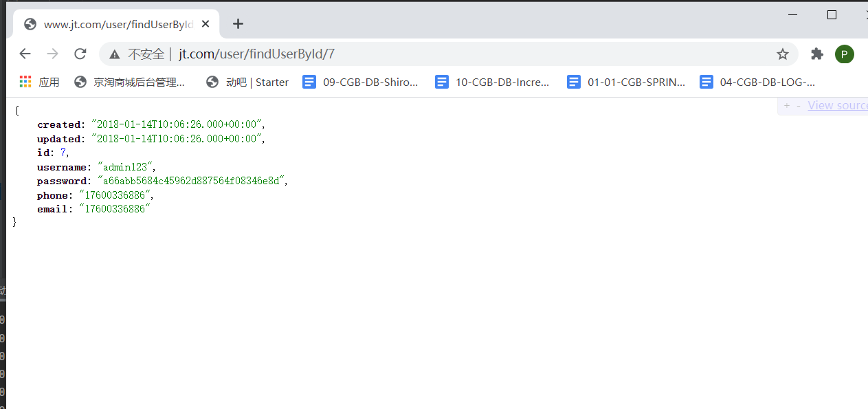Open the 09-CGB-DB-Shiro bookmark
Screen dimensions: 868x409
coord(361,82)
